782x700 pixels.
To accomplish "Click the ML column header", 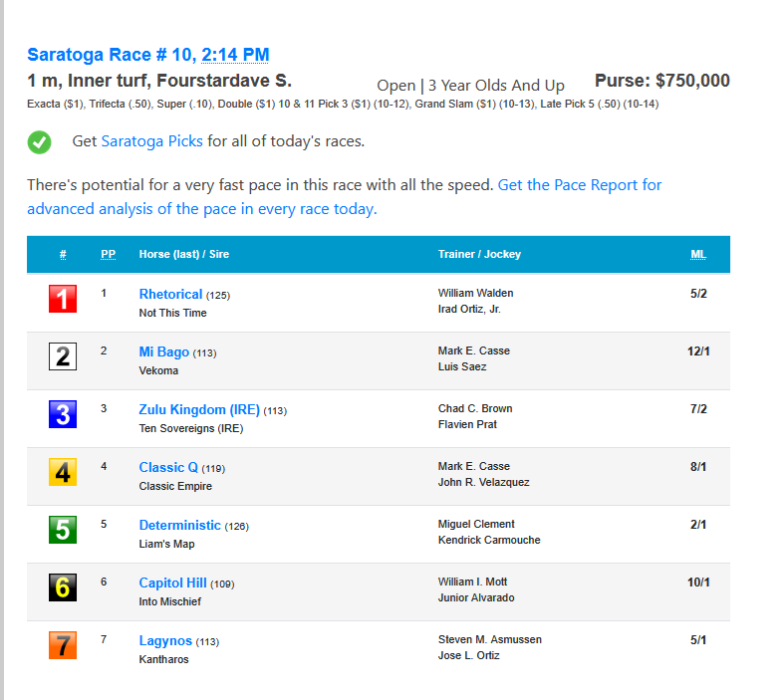I will click(698, 254).
